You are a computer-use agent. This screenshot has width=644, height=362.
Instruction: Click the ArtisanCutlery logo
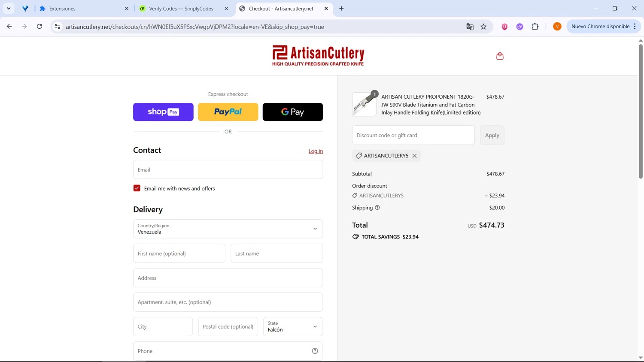point(318,56)
